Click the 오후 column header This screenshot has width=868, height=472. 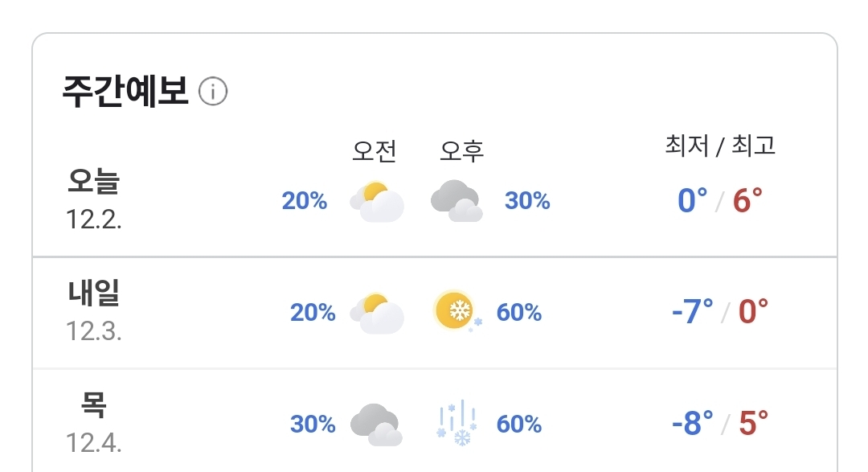[462, 150]
